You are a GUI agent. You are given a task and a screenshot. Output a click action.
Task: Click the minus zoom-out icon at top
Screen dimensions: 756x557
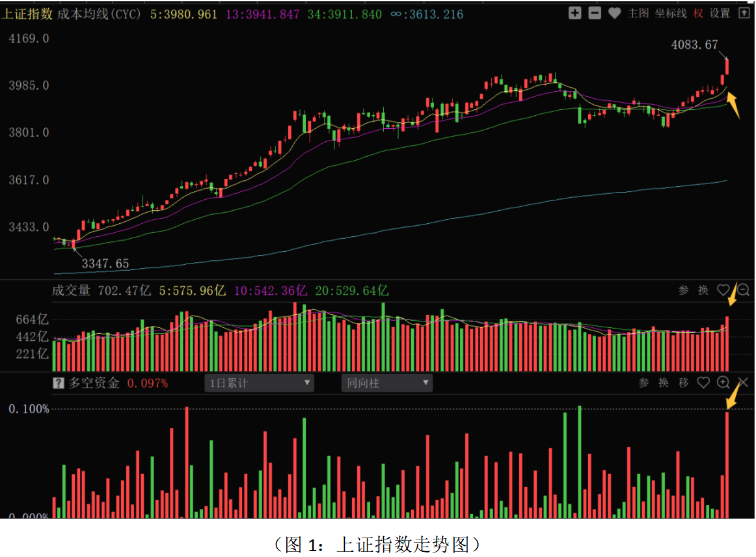[x=594, y=13]
